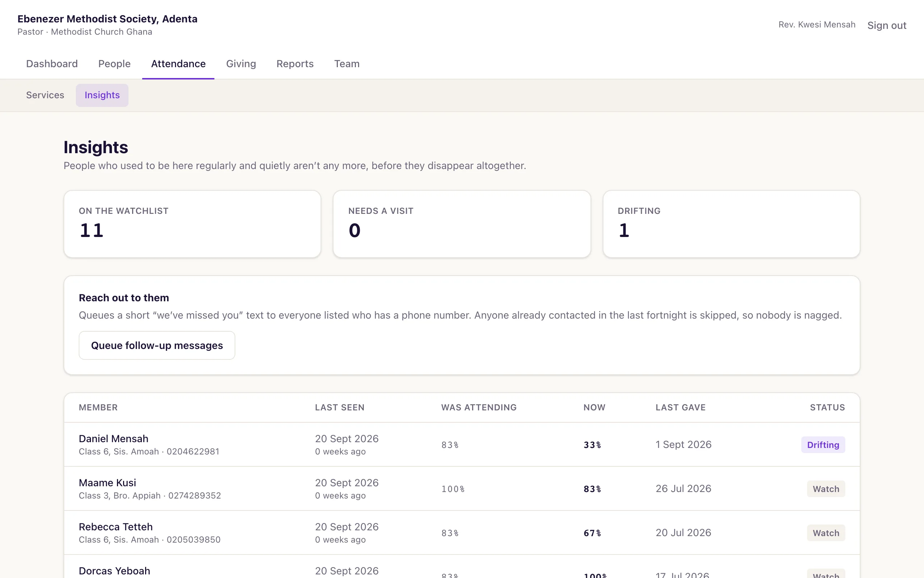This screenshot has height=578, width=924.
Task: Click Daniel Mensah's class and phone line
Action: click(x=149, y=452)
